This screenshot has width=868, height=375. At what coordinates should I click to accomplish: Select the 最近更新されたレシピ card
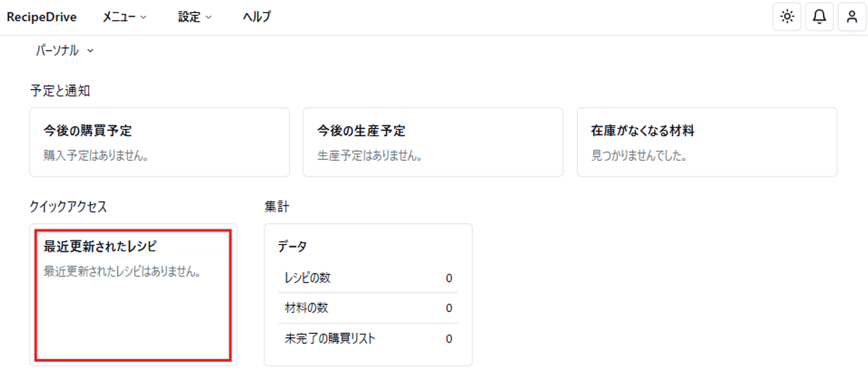pos(133,295)
